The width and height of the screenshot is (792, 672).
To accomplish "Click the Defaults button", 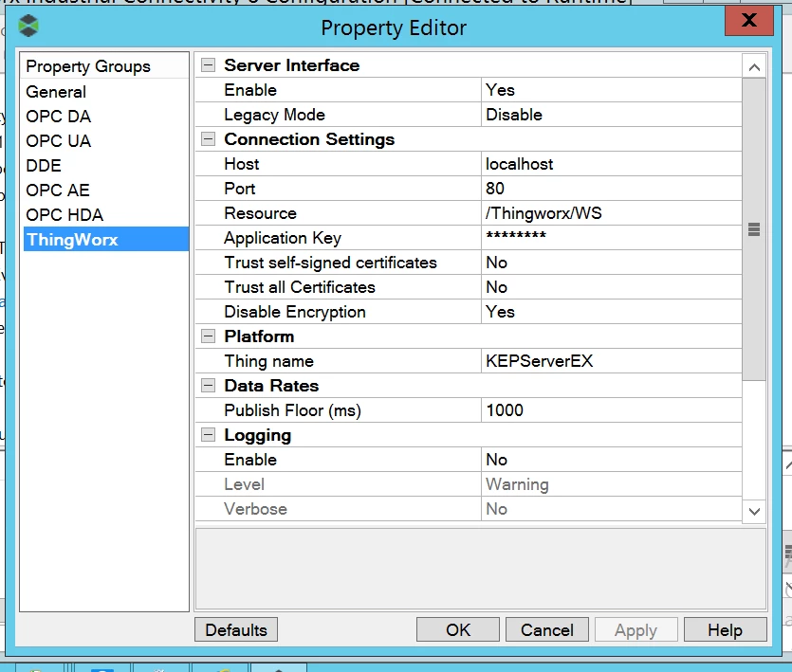I will pos(236,629).
